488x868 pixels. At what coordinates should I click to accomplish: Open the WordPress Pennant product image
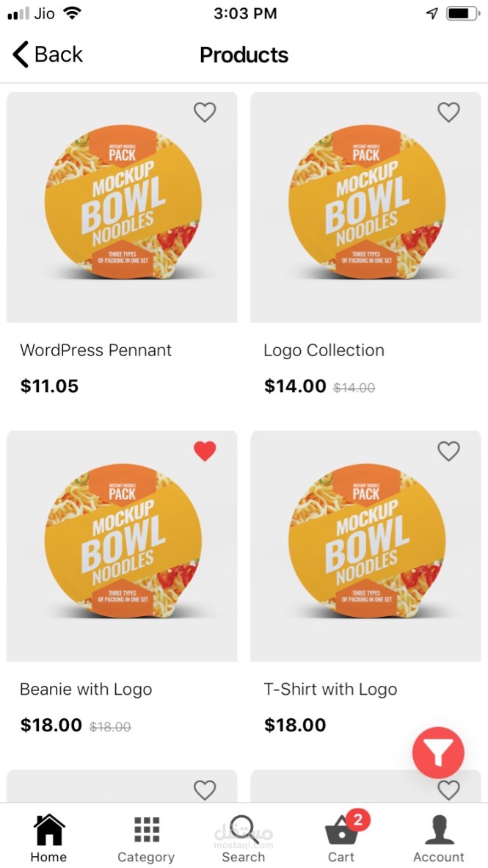coord(122,207)
